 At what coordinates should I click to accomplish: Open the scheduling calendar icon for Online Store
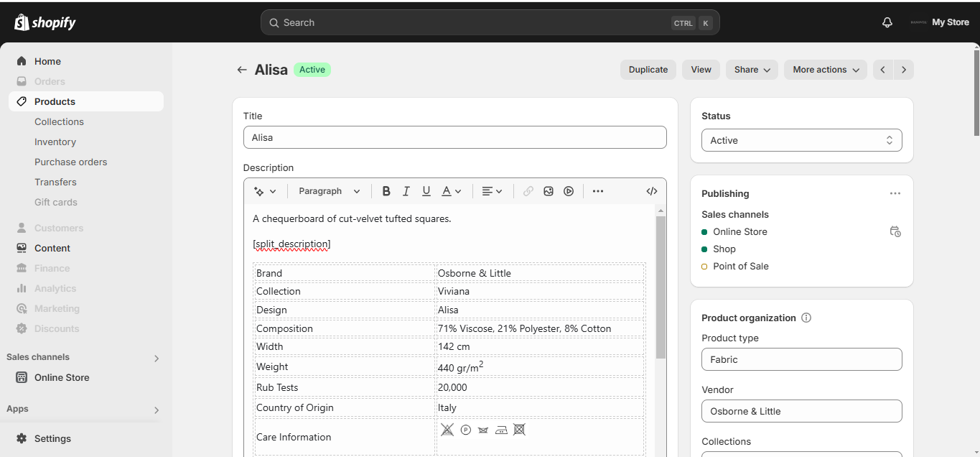(x=895, y=231)
